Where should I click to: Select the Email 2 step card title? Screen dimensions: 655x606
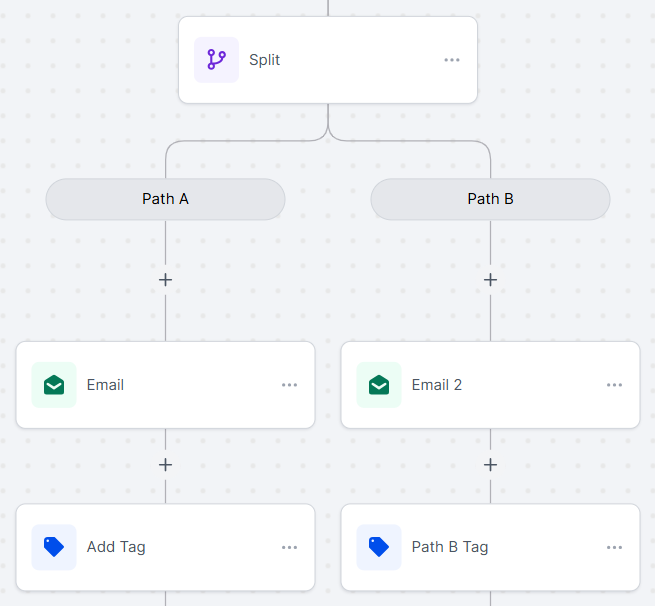[437, 385]
